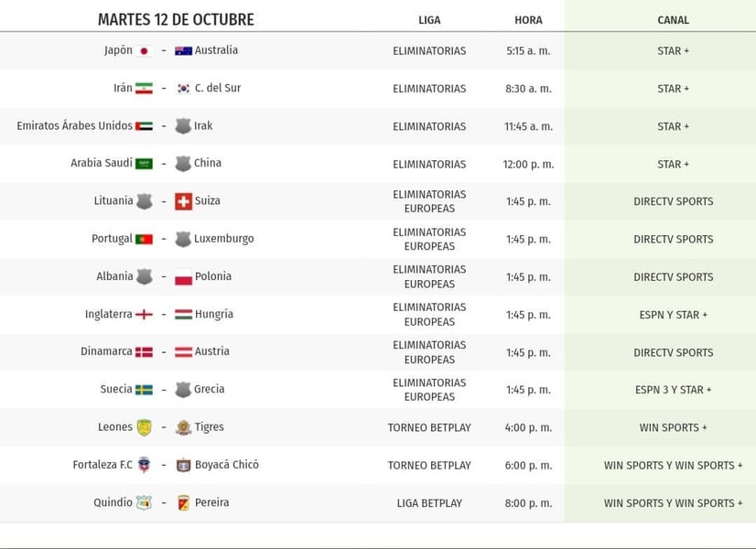The height and width of the screenshot is (549, 756).
Task: Click the Quindío team crest
Action: pyautogui.click(x=145, y=502)
